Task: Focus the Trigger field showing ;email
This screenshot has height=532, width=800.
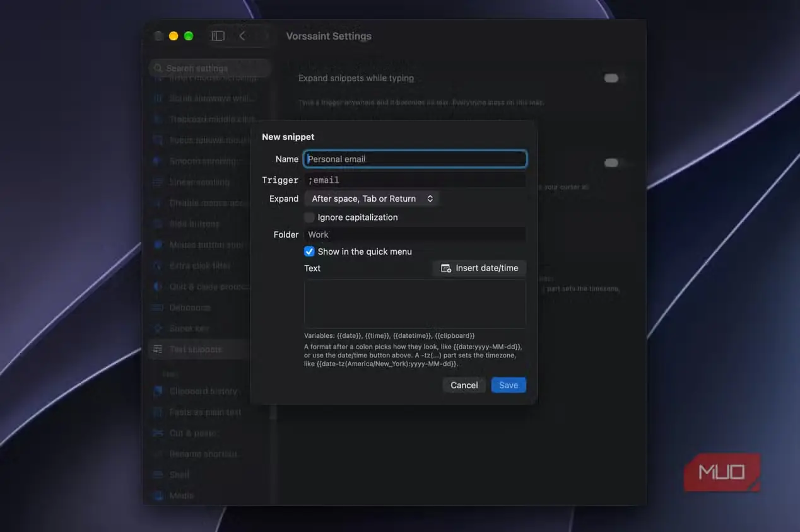Action: pos(415,180)
